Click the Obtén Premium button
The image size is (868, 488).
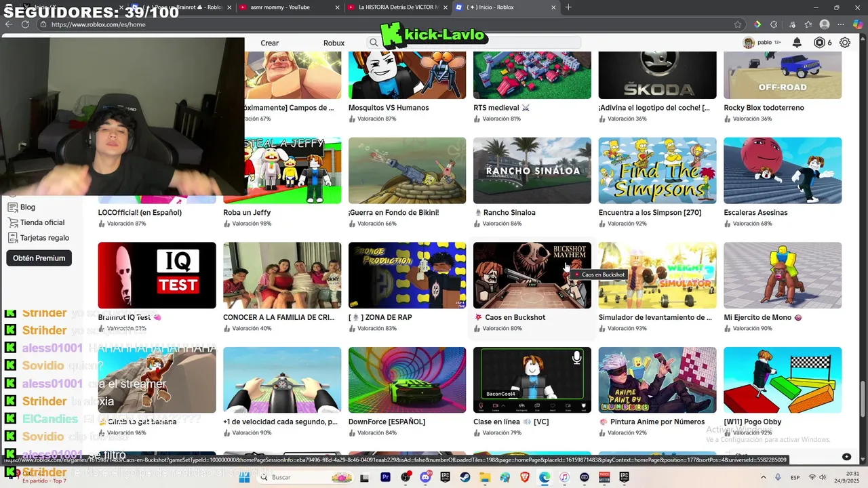tap(39, 258)
